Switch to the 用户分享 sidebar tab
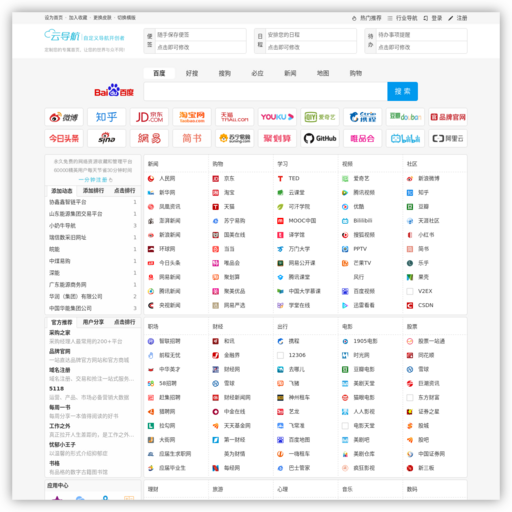Viewport: 512px width, 512px height. click(93, 322)
